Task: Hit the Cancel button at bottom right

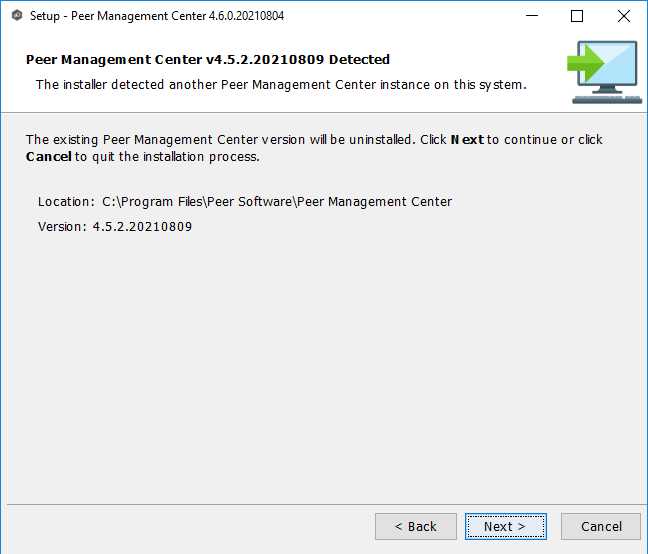Action: click(601, 526)
